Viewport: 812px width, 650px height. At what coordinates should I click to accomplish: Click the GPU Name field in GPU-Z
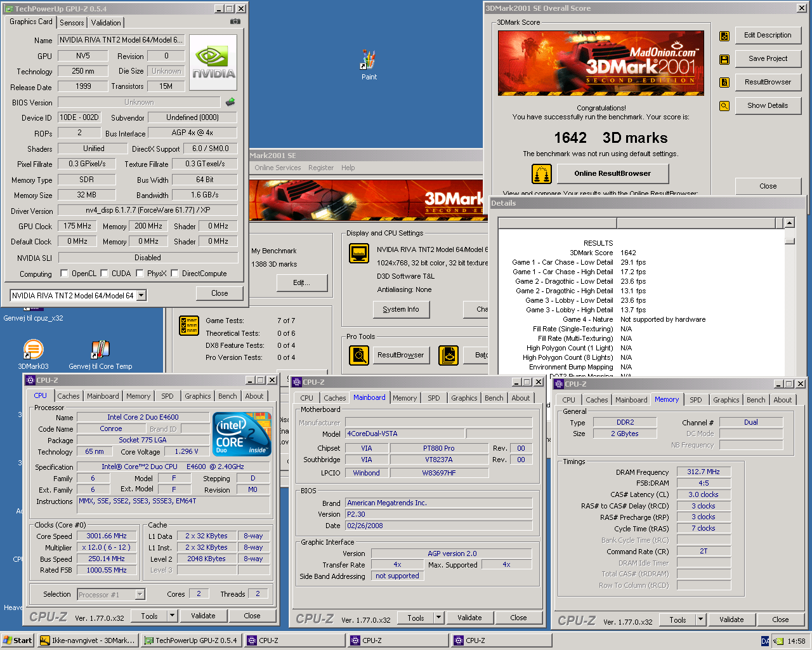pos(121,40)
